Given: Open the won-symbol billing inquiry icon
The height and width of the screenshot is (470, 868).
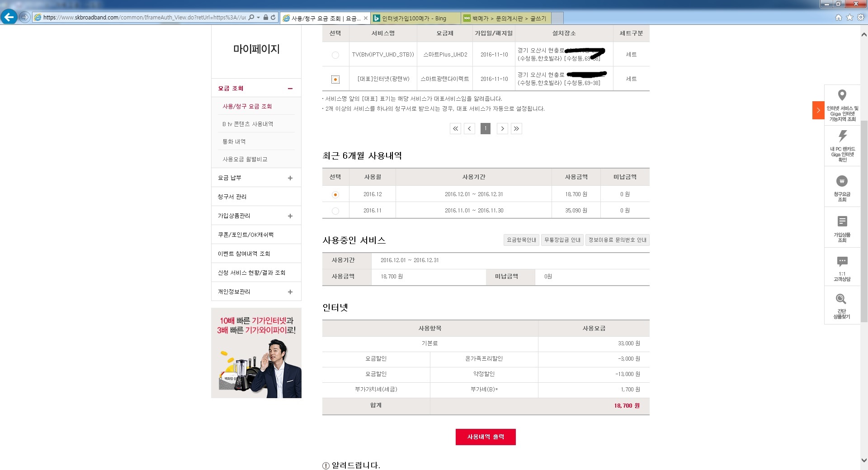Looking at the screenshot, I should click(842, 181).
